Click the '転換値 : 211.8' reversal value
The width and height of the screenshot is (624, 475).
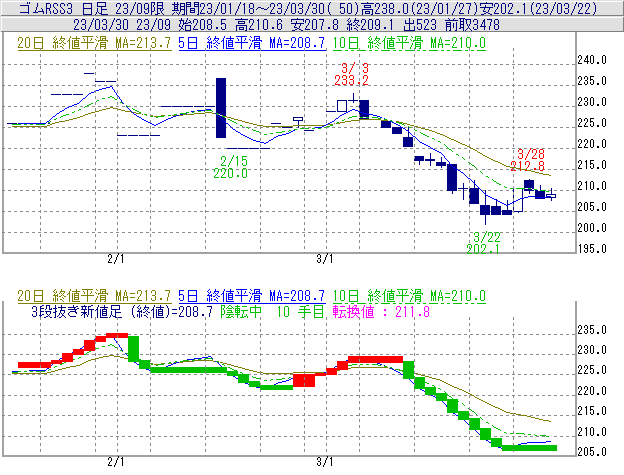[x=381, y=311]
